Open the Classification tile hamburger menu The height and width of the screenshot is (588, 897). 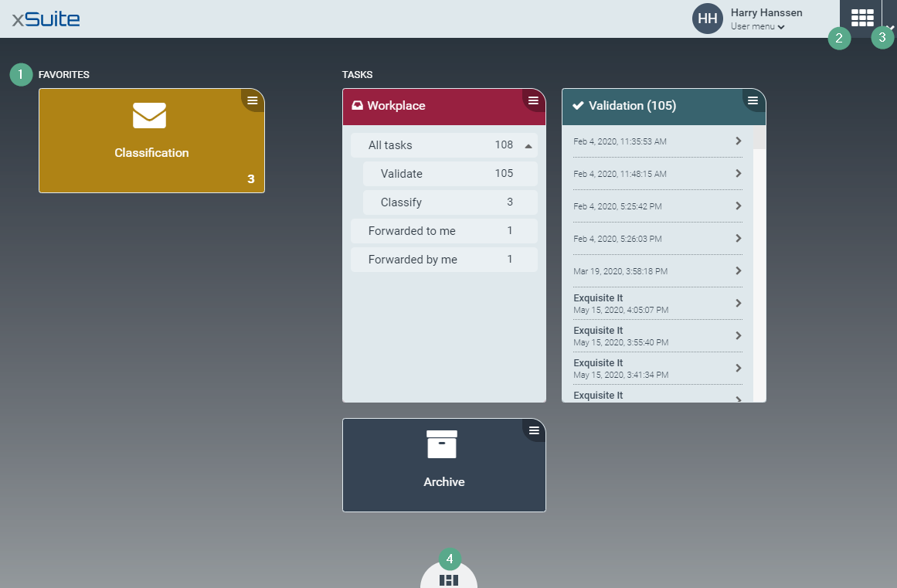(251, 100)
